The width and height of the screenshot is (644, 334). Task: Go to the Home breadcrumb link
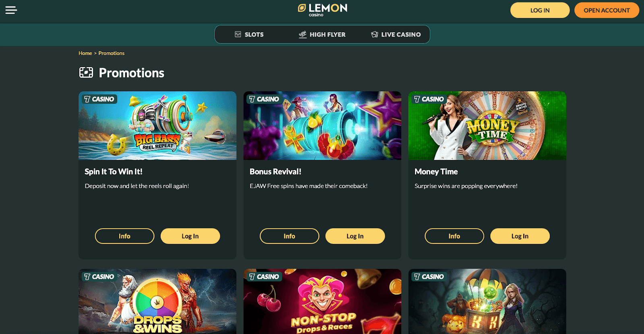[x=85, y=53]
